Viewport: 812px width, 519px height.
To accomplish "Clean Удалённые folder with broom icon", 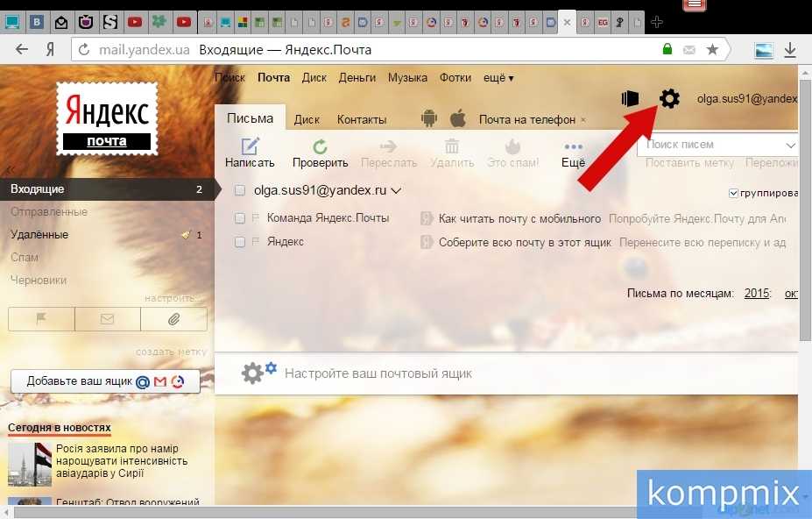I will tap(186, 235).
